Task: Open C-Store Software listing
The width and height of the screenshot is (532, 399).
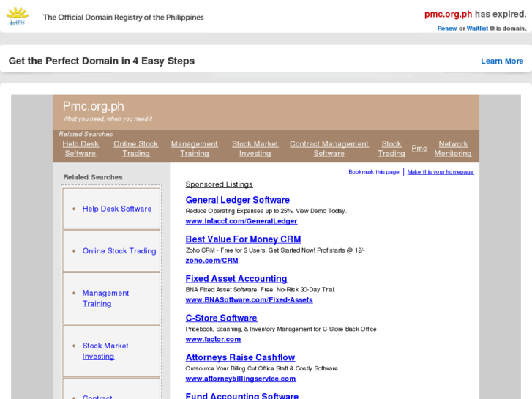Action: click(x=221, y=318)
